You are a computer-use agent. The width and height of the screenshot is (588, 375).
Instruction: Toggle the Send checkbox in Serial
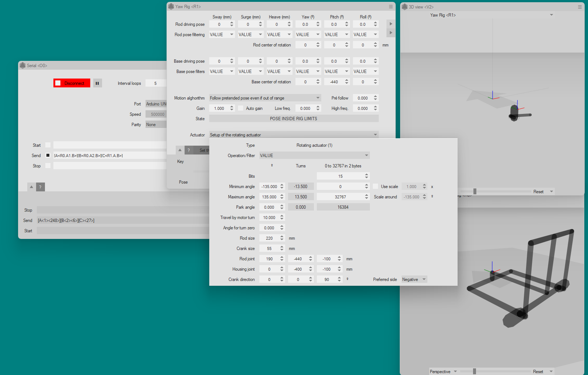point(48,156)
